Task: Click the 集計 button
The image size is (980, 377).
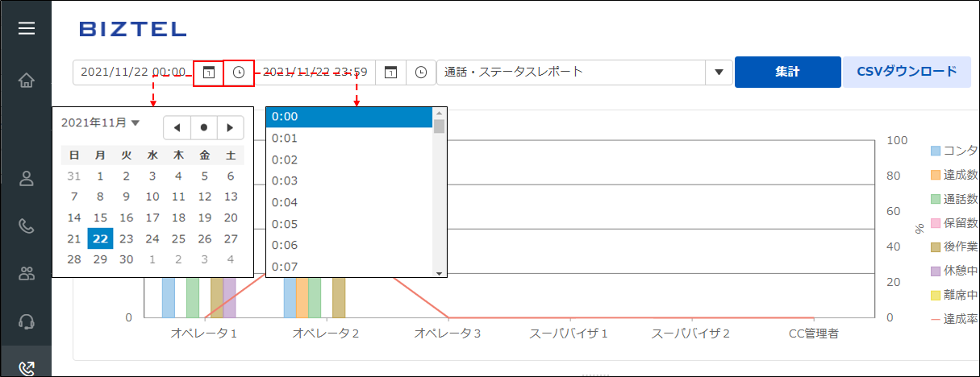Action: click(787, 72)
